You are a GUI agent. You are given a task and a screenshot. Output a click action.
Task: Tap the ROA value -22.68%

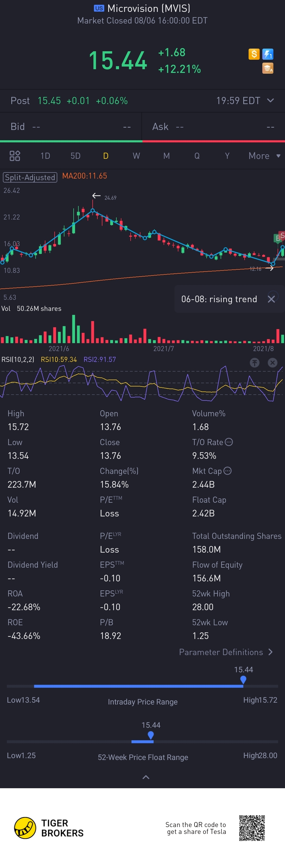coord(24,607)
